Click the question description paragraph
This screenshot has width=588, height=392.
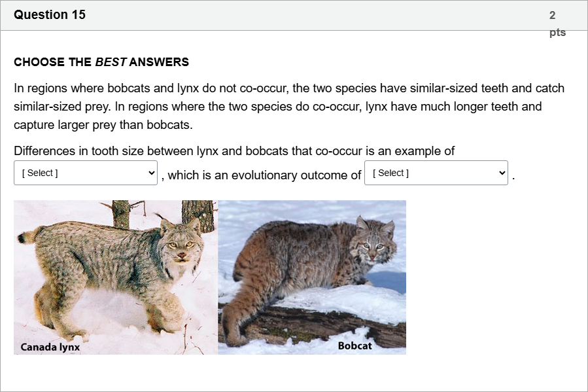pos(288,105)
